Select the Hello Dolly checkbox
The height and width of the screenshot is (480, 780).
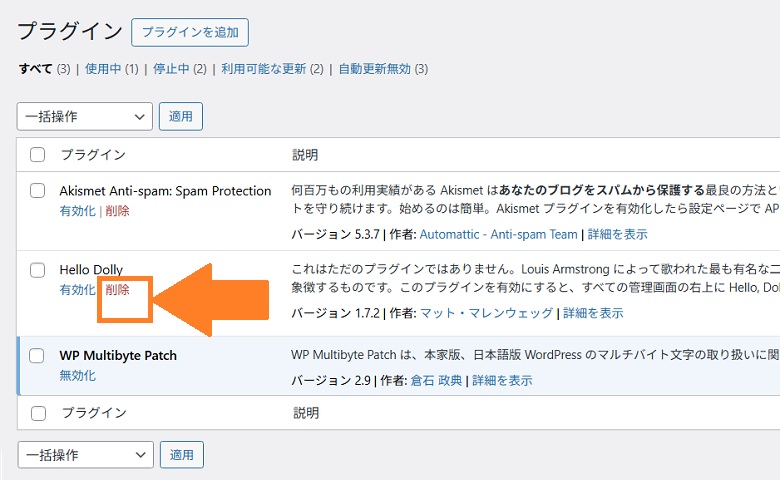[x=38, y=270]
